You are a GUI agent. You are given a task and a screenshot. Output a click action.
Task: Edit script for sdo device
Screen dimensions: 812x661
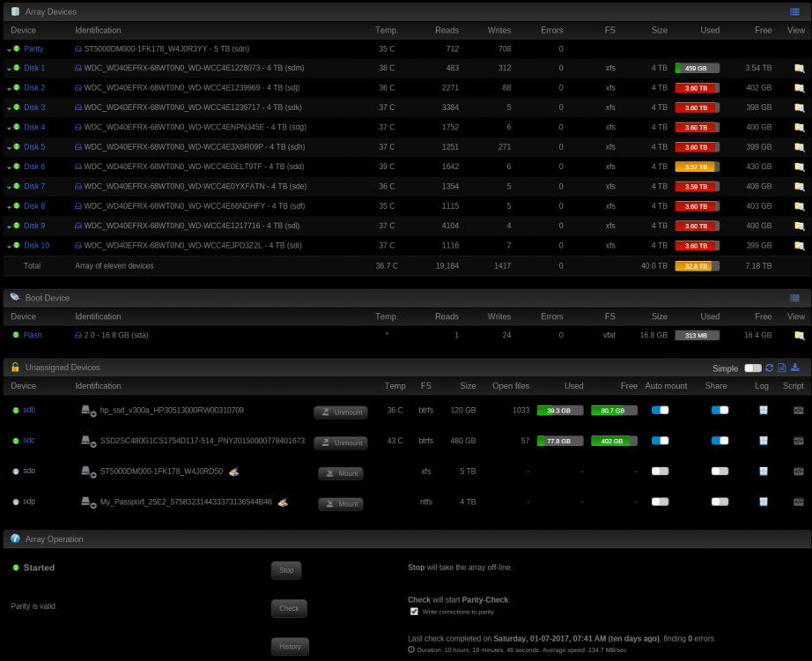[x=799, y=472]
